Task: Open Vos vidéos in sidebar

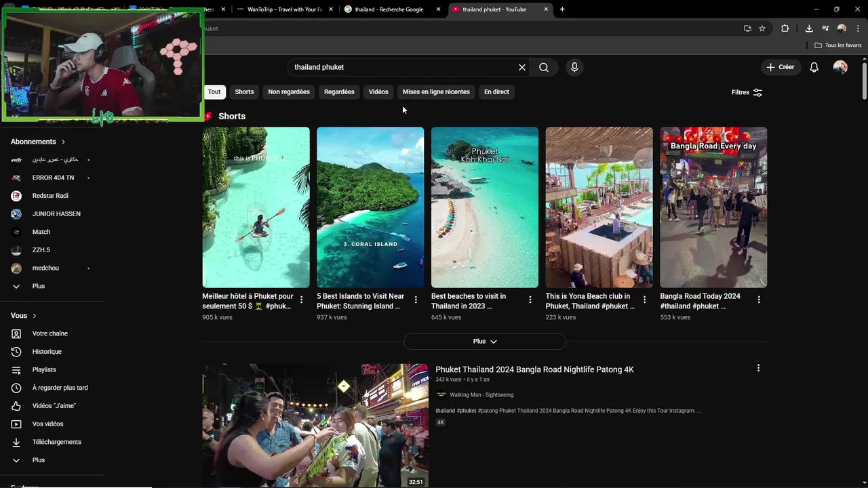Action: coord(47,424)
